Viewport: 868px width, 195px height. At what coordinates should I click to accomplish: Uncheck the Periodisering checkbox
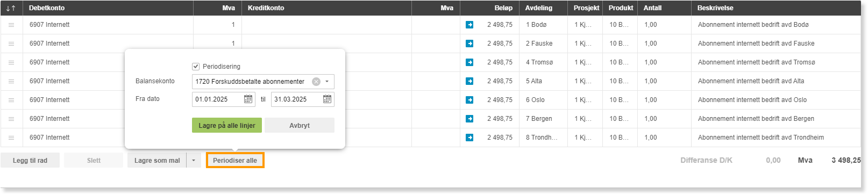click(x=196, y=67)
